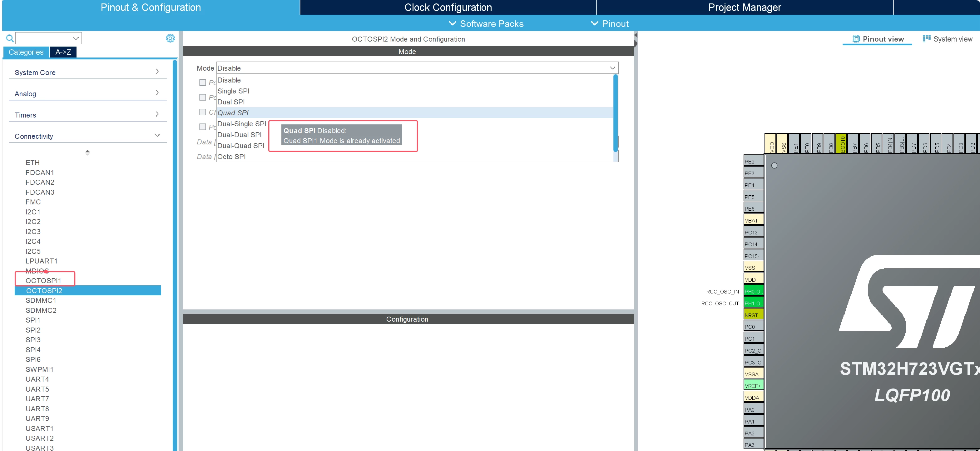Select FMC peripheral
This screenshot has height=451, width=980.
point(33,202)
